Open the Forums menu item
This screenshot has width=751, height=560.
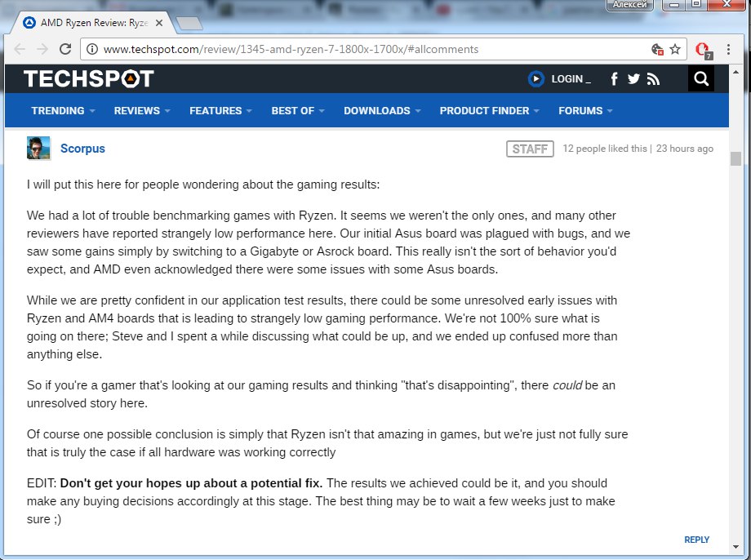[x=585, y=111]
